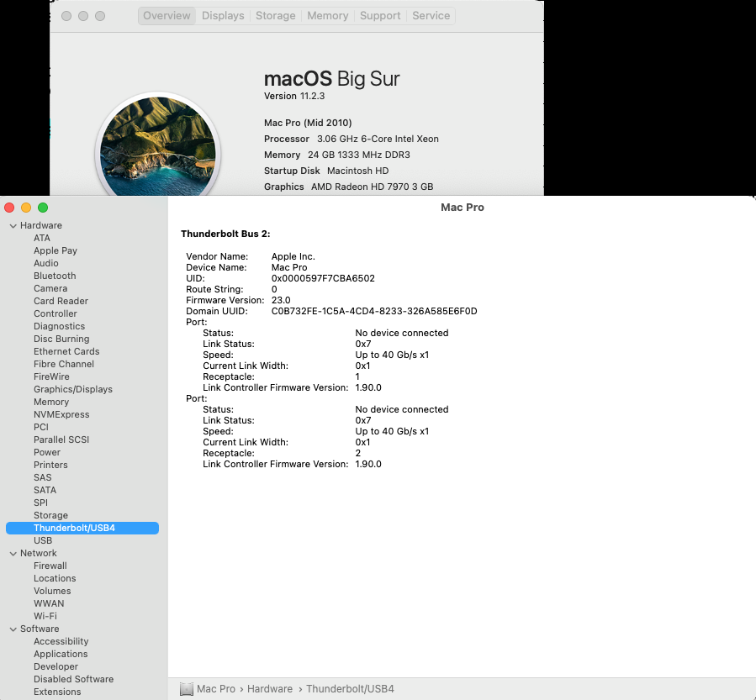Viewport: 756px width, 700px height.
Task: Select Firewall under Network
Action: (50, 566)
